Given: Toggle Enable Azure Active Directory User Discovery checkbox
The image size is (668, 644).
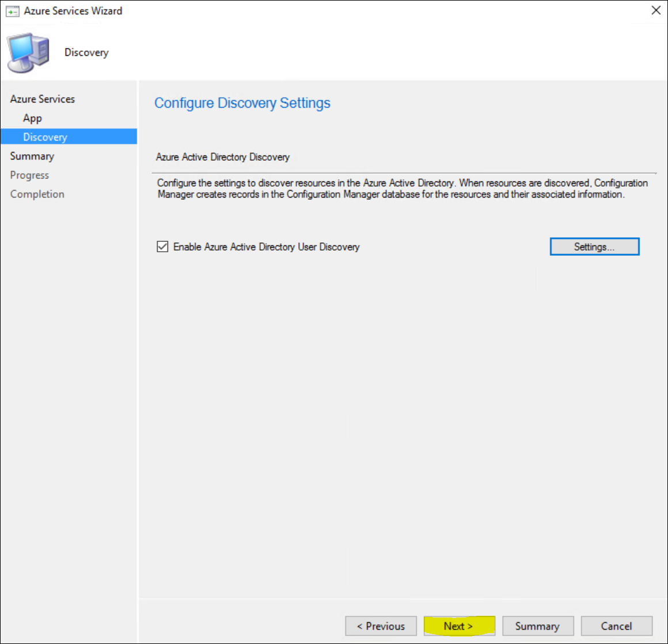Looking at the screenshot, I should pos(162,247).
